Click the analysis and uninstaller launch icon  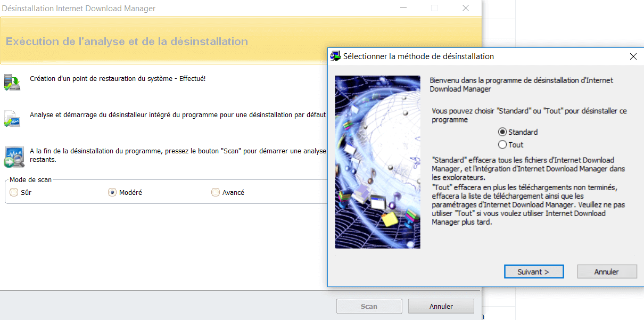pyautogui.click(x=12, y=118)
